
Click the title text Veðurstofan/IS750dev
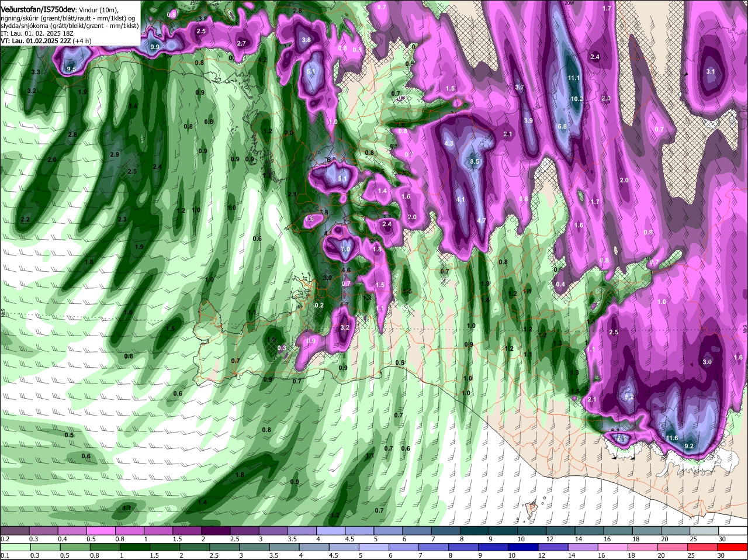tap(38, 10)
